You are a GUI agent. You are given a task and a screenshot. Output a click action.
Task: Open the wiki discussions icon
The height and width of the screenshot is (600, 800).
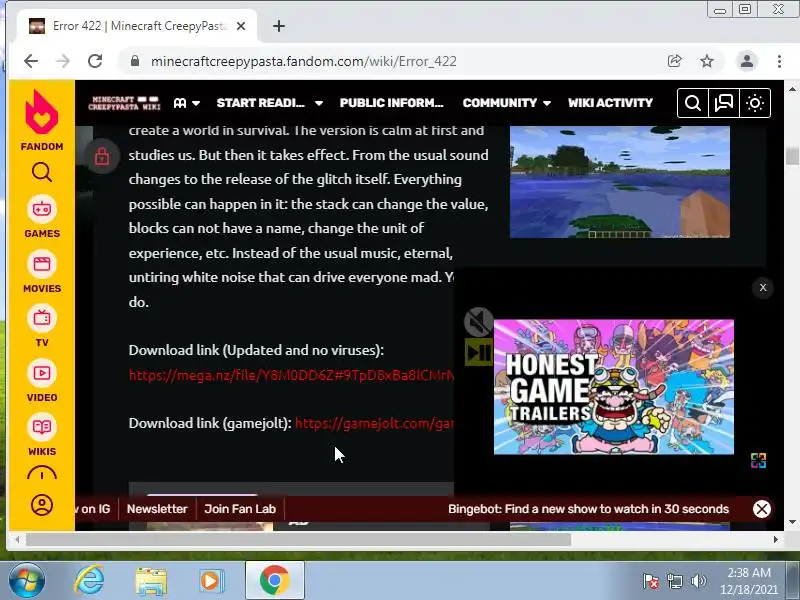723,103
